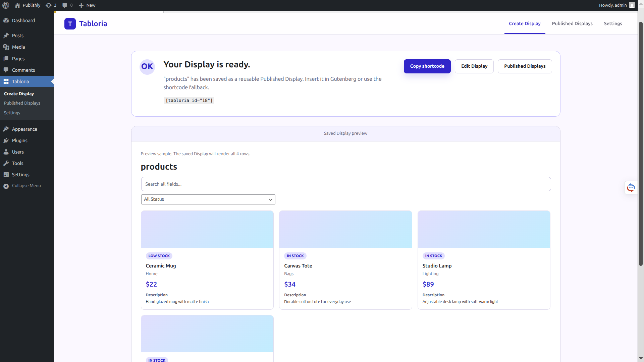Click the Appearance paintbrush icon
644x362 pixels.
(x=6, y=129)
